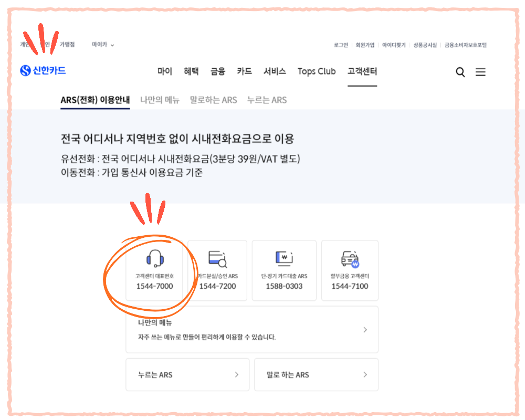
Task: Switch to the 말로하는 ARS tab
Action: (x=213, y=100)
